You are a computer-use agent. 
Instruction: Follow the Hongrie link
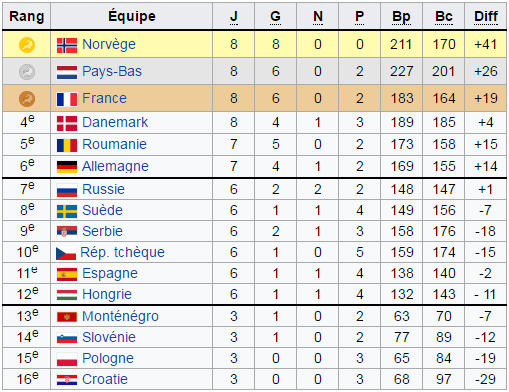(107, 295)
